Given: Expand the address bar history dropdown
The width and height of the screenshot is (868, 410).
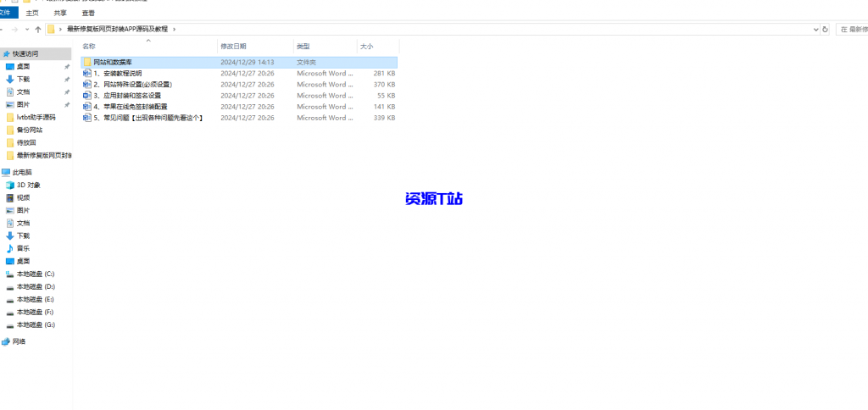Looking at the screenshot, I should [x=815, y=30].
